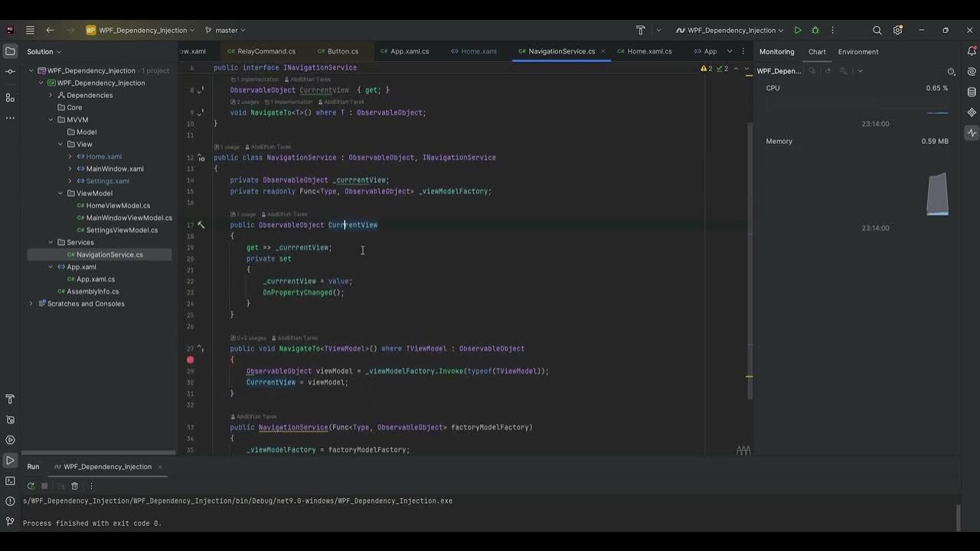Open more options in Run panel toolbar
The image size is (980, 551).
[x=91, y=486]
